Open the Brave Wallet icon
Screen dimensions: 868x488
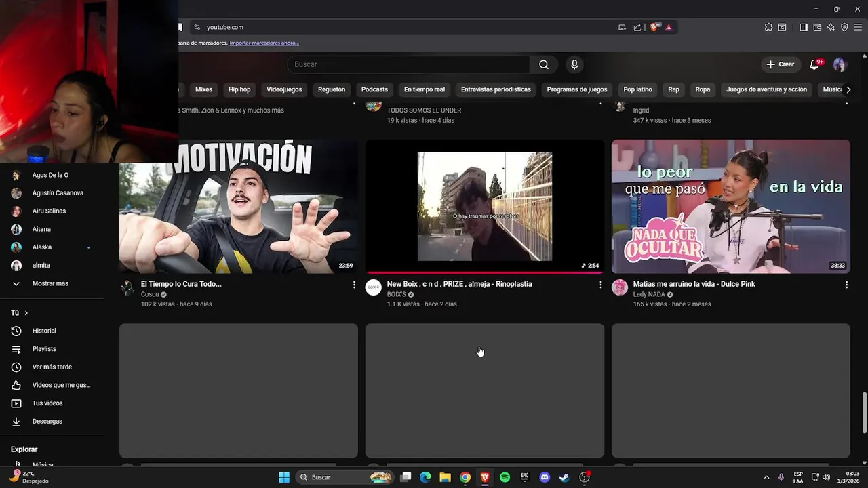pyautogui.click(x=817, y=27)
